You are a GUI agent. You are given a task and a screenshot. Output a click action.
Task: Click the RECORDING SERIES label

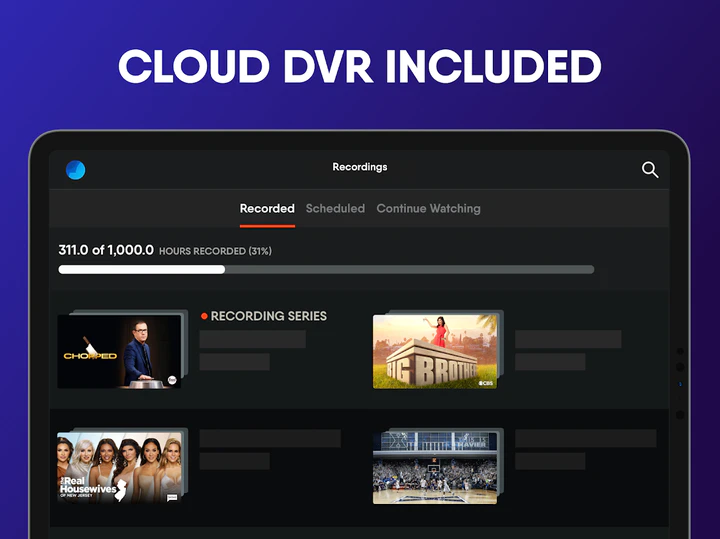tap(268, 316)
